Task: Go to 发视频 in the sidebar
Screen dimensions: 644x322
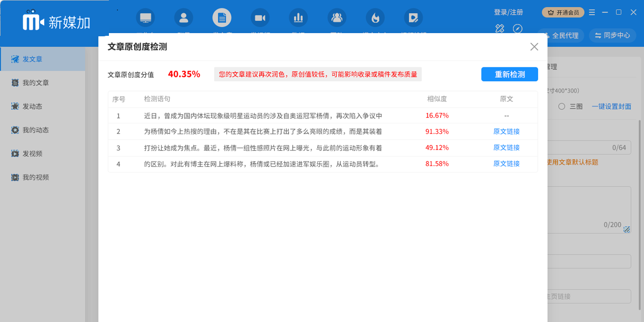Action: 33,154
